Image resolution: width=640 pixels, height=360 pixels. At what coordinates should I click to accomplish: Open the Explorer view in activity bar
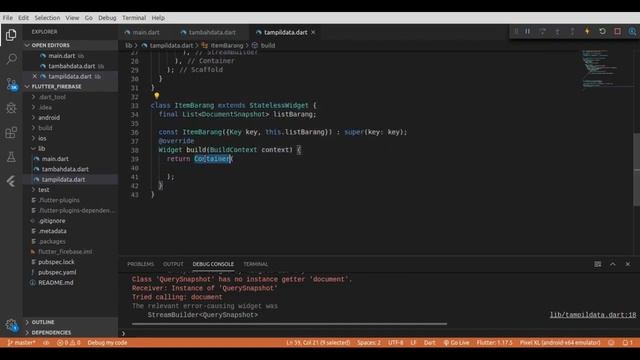tap(11, 35)
